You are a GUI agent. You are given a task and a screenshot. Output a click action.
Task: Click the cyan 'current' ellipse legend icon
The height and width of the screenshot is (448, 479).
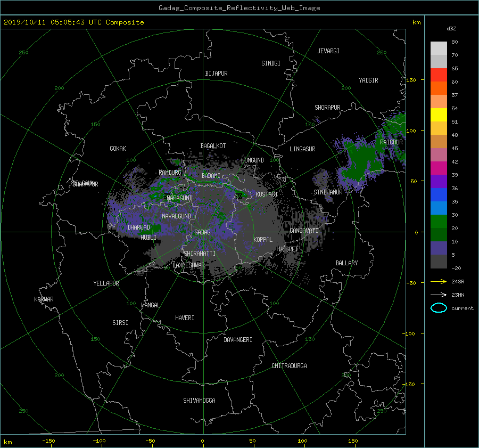point(439,308)
